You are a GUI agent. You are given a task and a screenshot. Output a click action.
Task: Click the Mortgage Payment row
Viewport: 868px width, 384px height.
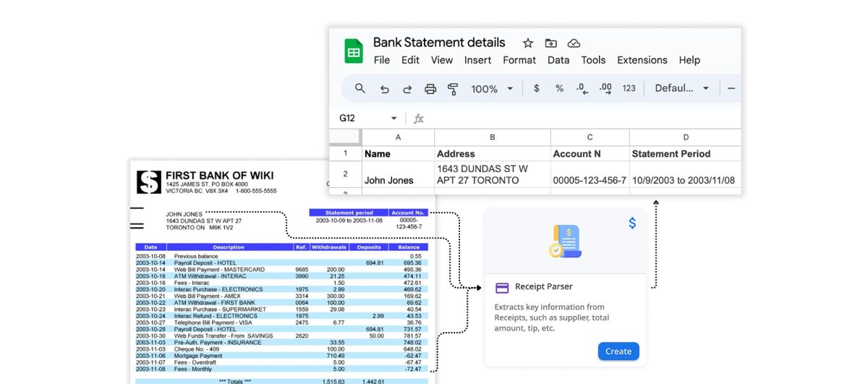click(x=281, y=356)
